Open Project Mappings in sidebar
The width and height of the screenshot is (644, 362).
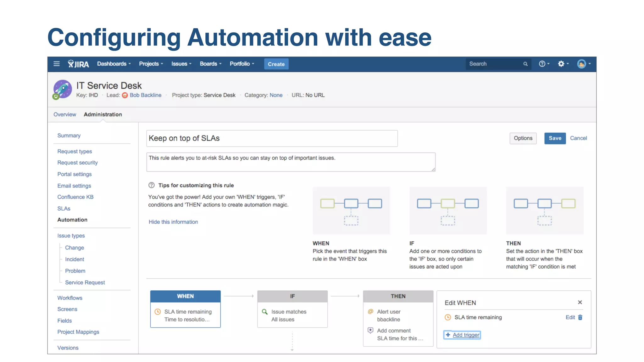click(x=78, y=332)
